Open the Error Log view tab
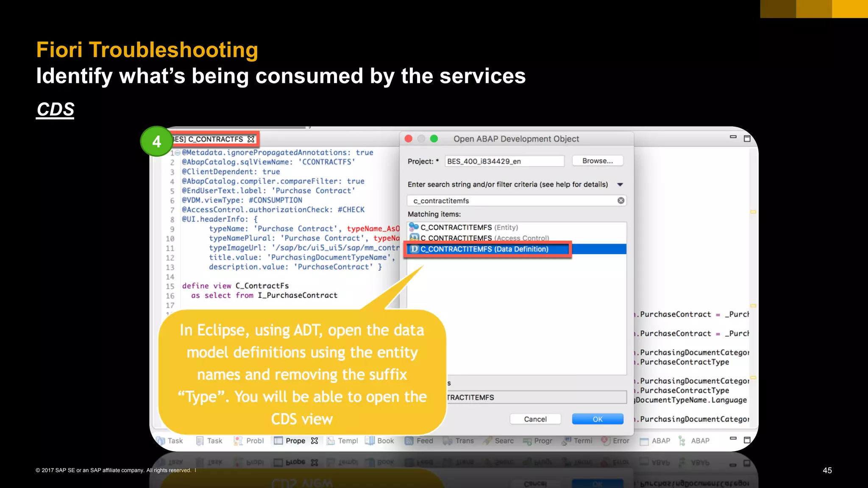The height and width of the screenshot is (488, 868). (x=615, y=441)
